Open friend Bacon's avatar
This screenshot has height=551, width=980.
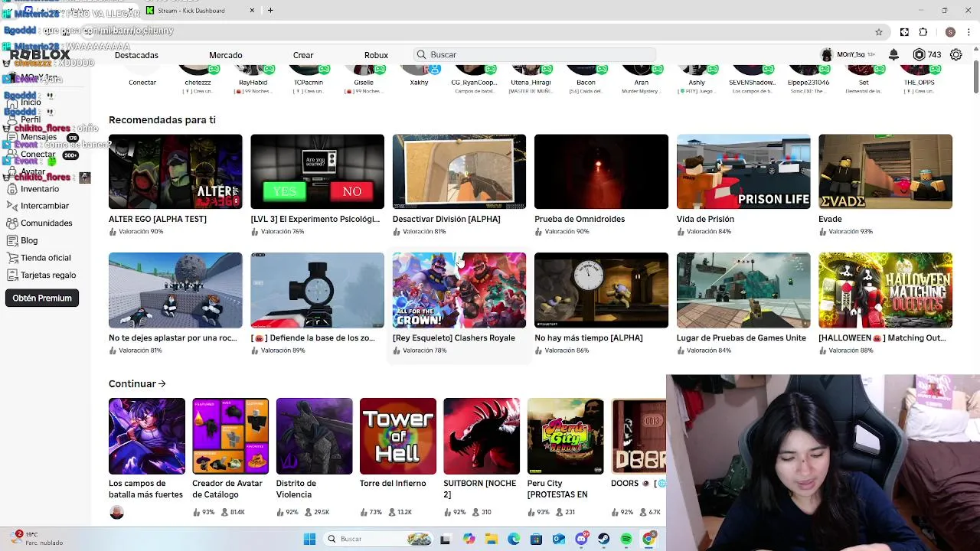click(586, 70)
